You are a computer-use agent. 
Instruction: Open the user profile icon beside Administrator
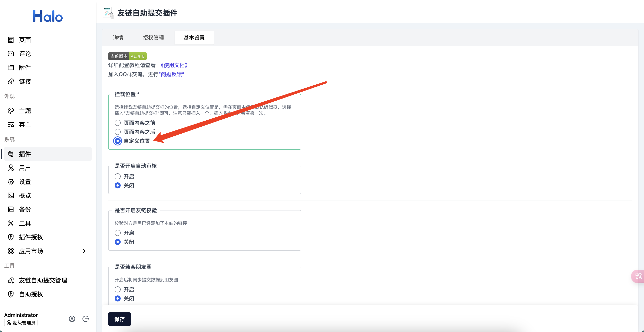click(x=72, y=318)
